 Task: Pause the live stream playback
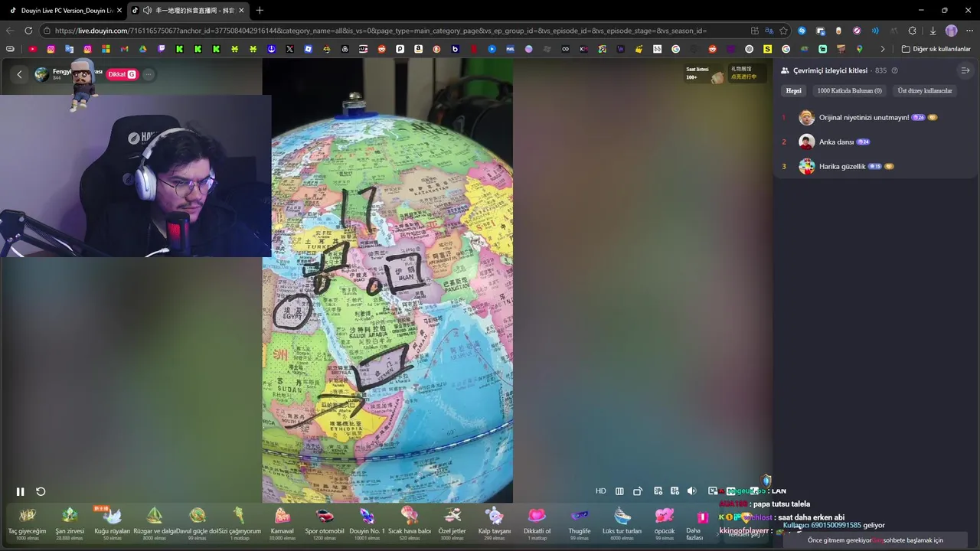[x=20, y=491]
